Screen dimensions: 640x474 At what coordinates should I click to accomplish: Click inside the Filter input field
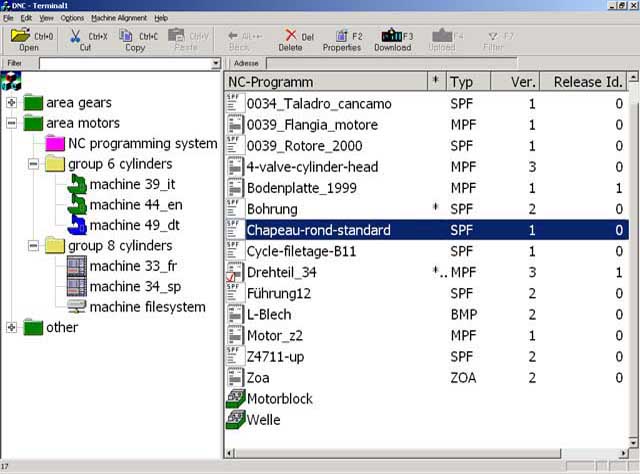125,63
